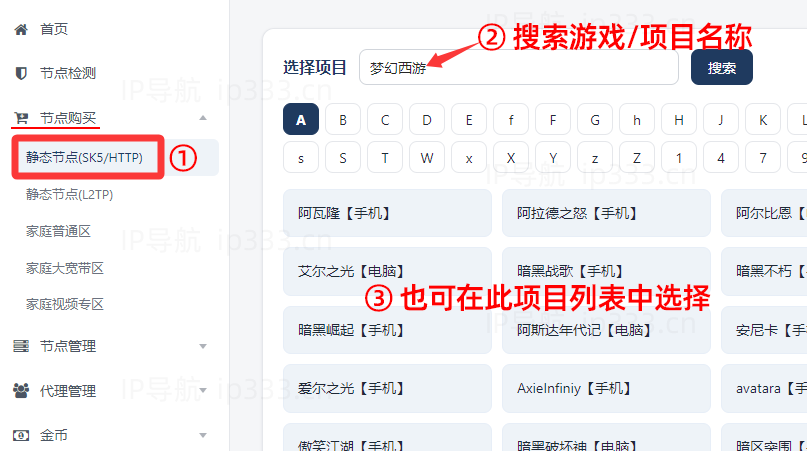Select letter filter C
The image size is (807, 451).
(385, 119)
